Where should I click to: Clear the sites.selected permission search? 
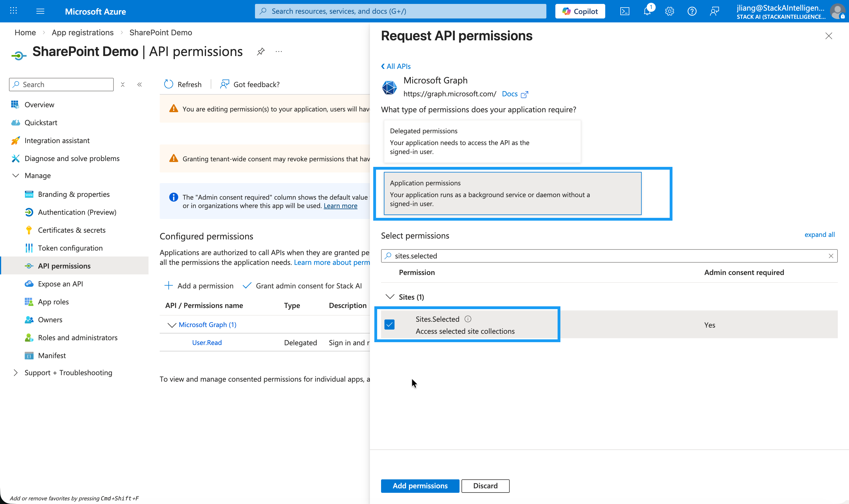click(x=831, y=256)
